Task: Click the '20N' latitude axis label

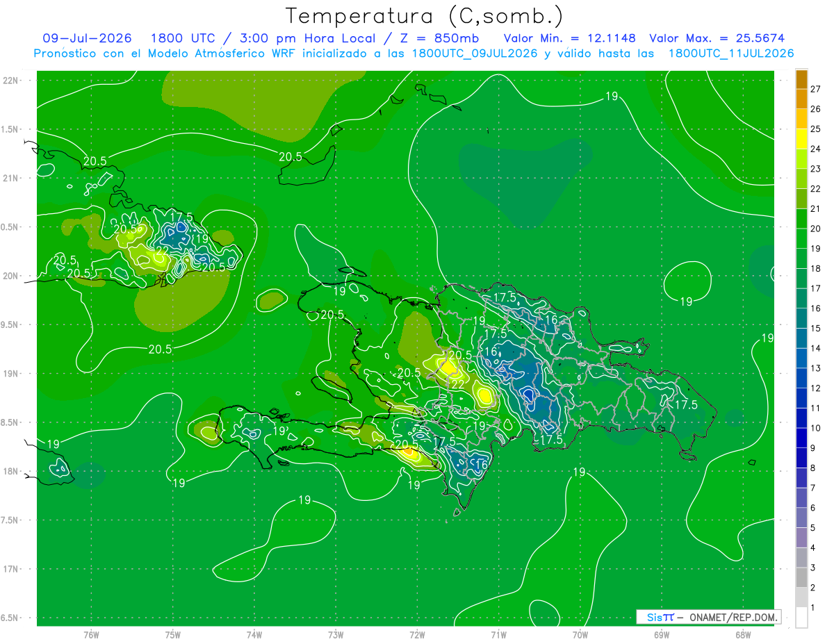Action: tap(10, 276)
